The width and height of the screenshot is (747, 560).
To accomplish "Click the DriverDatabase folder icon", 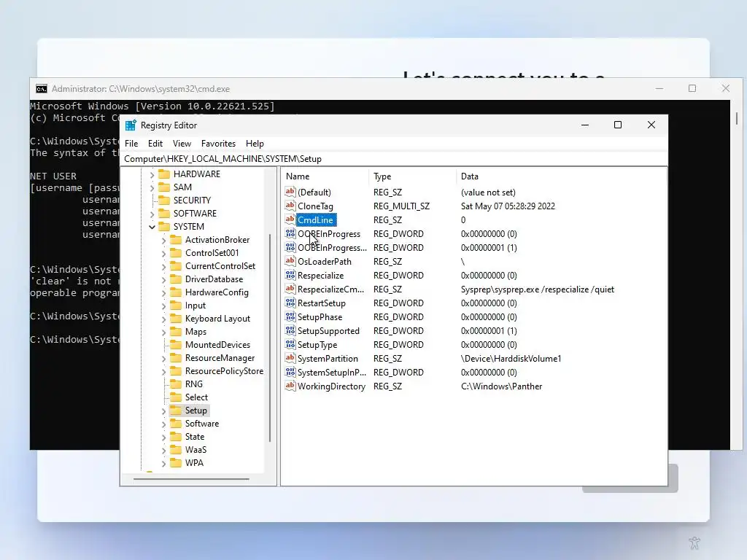I will tap(176, 279).
